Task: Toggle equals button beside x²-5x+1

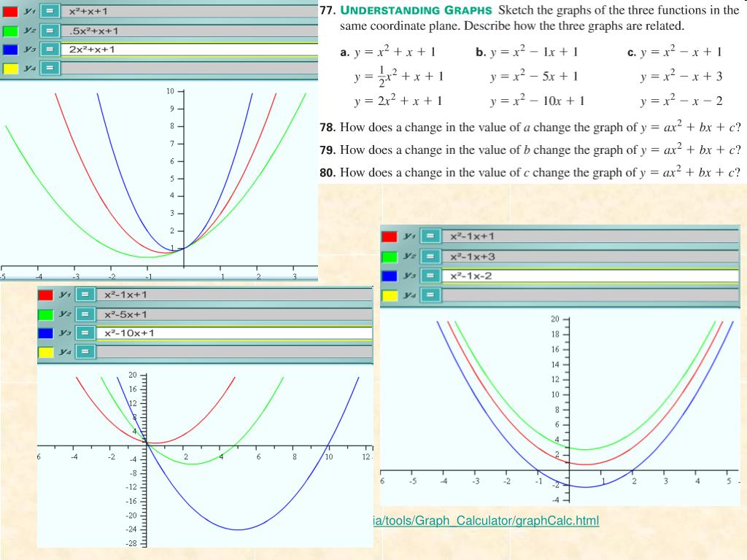Action: pos(85,314)
